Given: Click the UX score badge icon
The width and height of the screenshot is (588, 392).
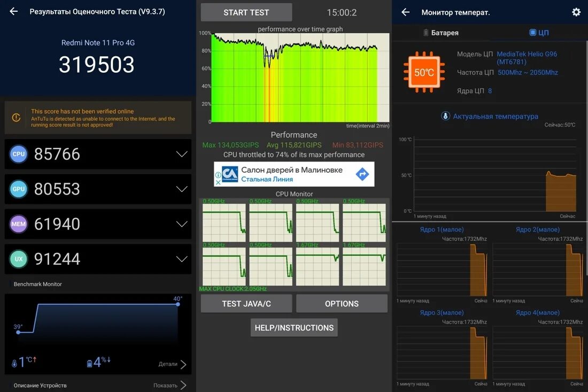Looking at the screenshot, I should (x=18, y=259).
